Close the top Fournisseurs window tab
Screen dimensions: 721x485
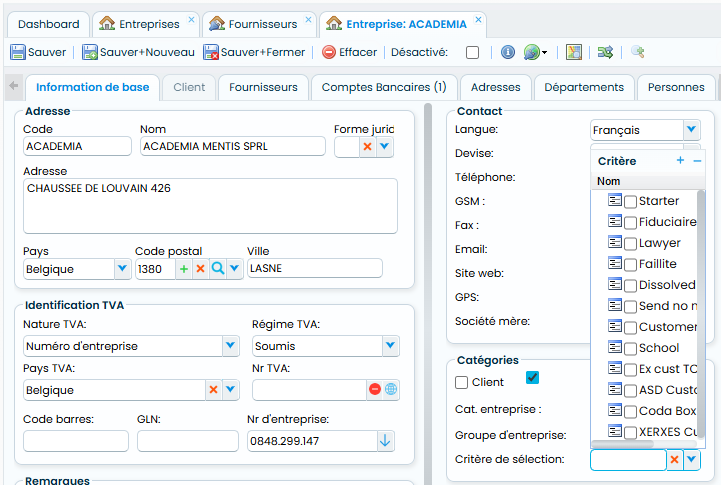[309, 19]
